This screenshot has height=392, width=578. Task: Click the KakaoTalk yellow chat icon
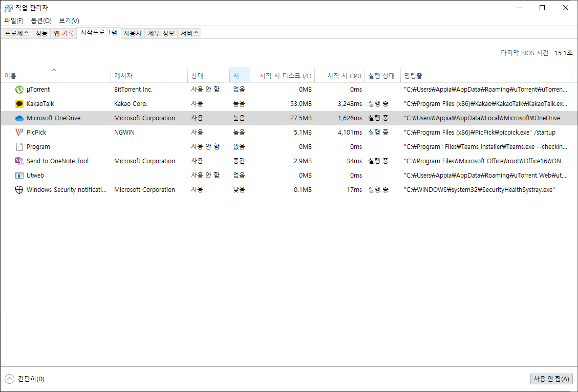(x=19, y=104)
